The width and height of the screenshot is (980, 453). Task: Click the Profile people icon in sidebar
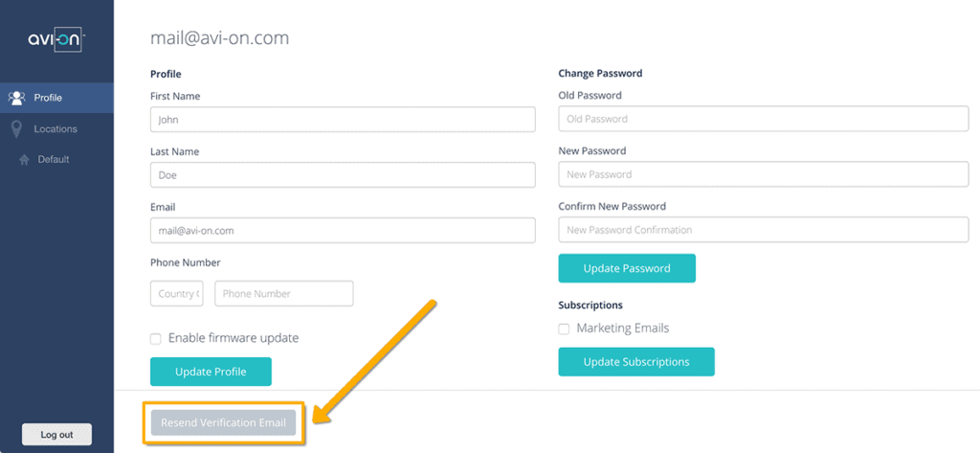pyautogui.click(x=16, y=98)
